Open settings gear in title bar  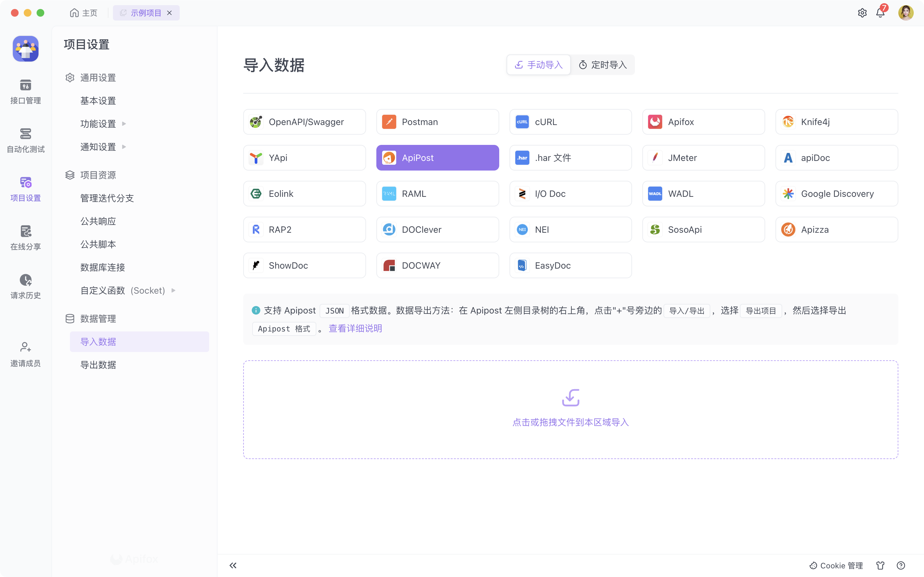click(x=862, y=13)
